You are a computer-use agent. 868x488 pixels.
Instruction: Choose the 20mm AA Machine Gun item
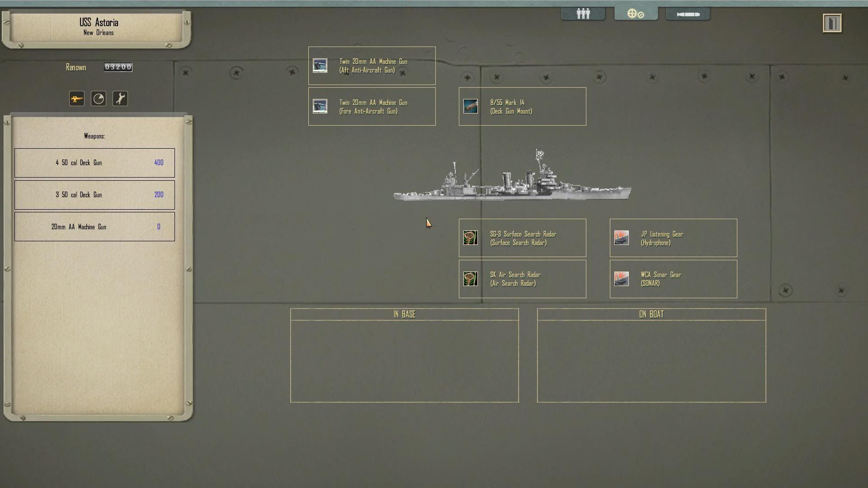(94, 227)
